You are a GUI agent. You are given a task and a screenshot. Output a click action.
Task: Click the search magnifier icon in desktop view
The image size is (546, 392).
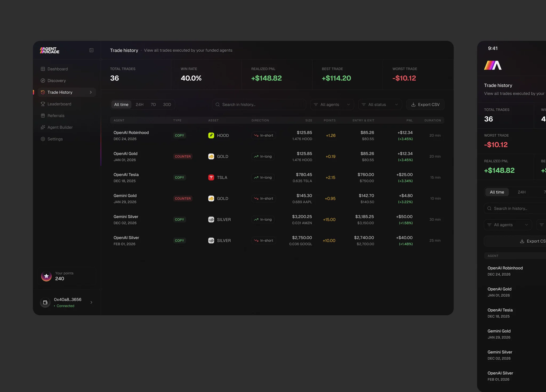(218, 105)
